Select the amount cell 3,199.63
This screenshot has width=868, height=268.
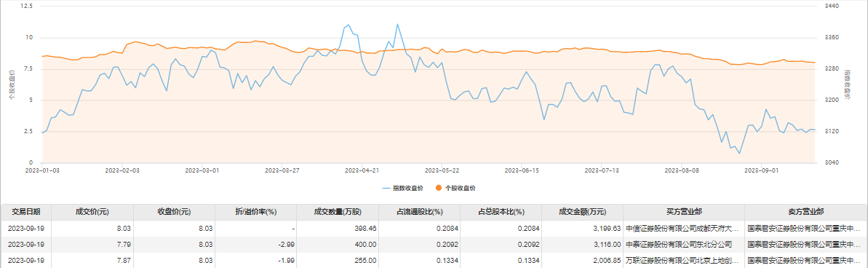[x=608, y=228]
